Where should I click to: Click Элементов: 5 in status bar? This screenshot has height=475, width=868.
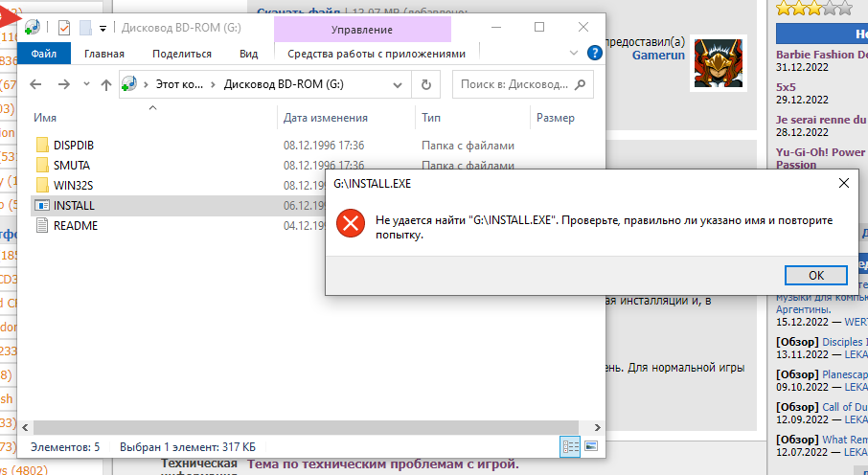[x=65, y=447]
